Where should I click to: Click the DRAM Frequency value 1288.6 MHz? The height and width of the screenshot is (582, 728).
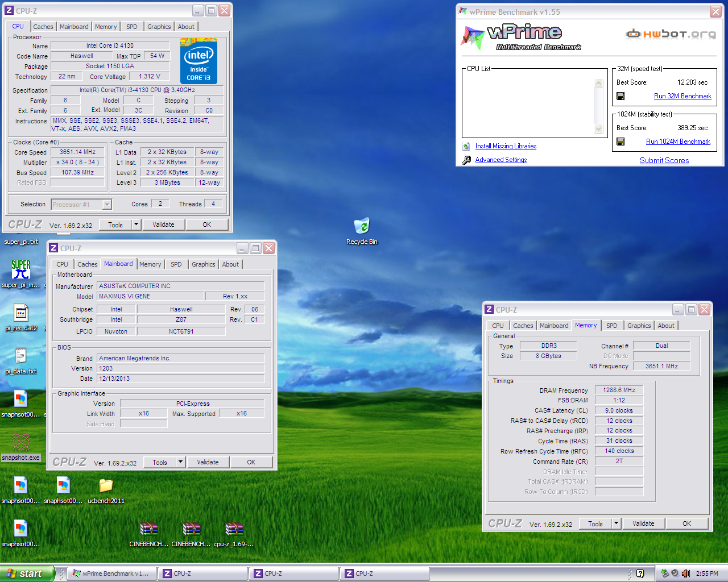619,390
